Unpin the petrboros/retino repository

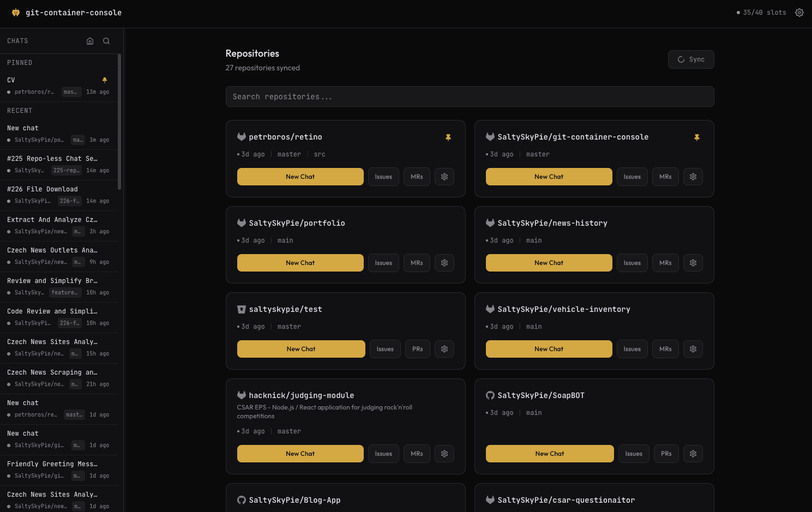(x=448, y=137)
